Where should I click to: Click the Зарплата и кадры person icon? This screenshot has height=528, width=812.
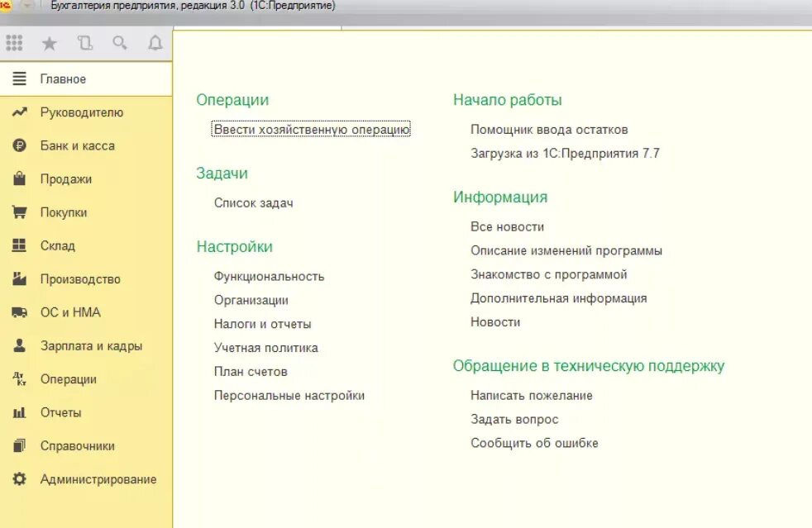tap(19, 345)
